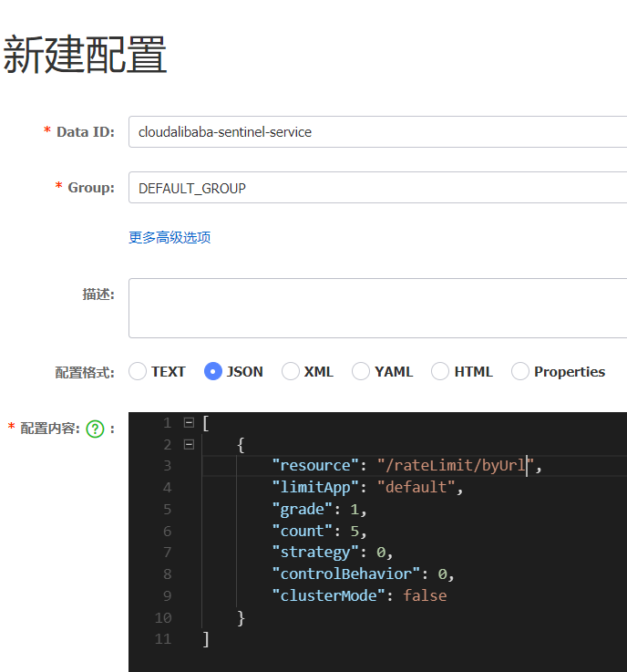Screen dimensions: 627x672
Task: Focus the Data ID input field
Action: (377, 132)
